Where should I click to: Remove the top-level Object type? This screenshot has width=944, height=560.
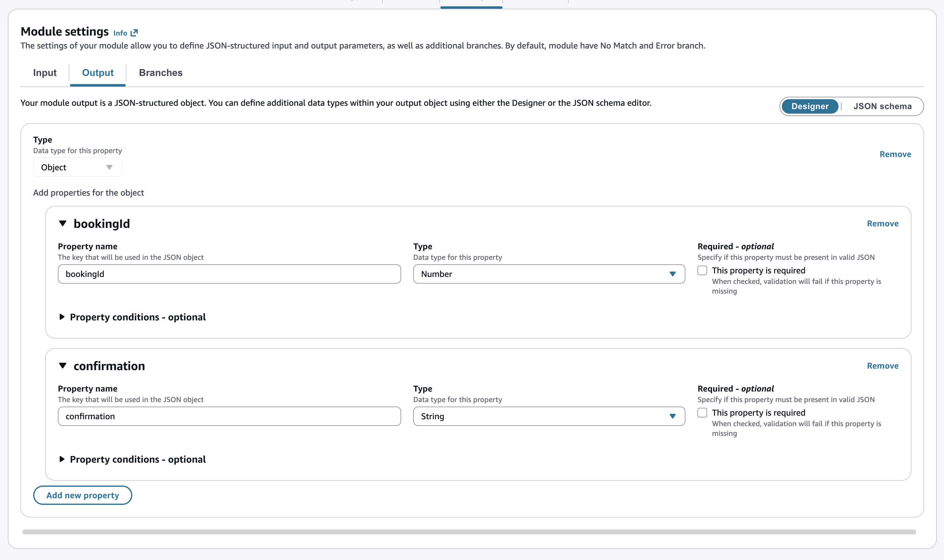point(895,154)
